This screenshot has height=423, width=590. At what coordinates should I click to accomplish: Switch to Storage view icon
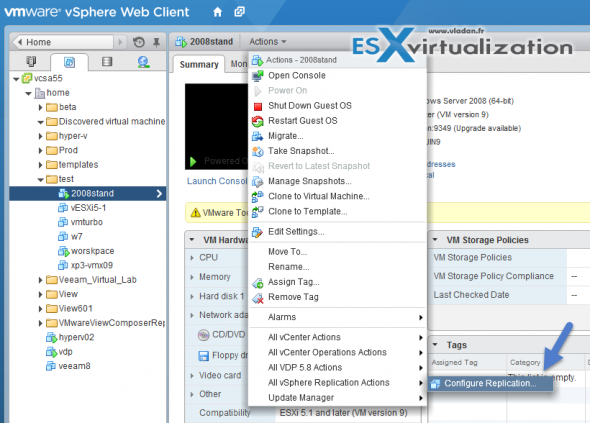pos(107,61)
